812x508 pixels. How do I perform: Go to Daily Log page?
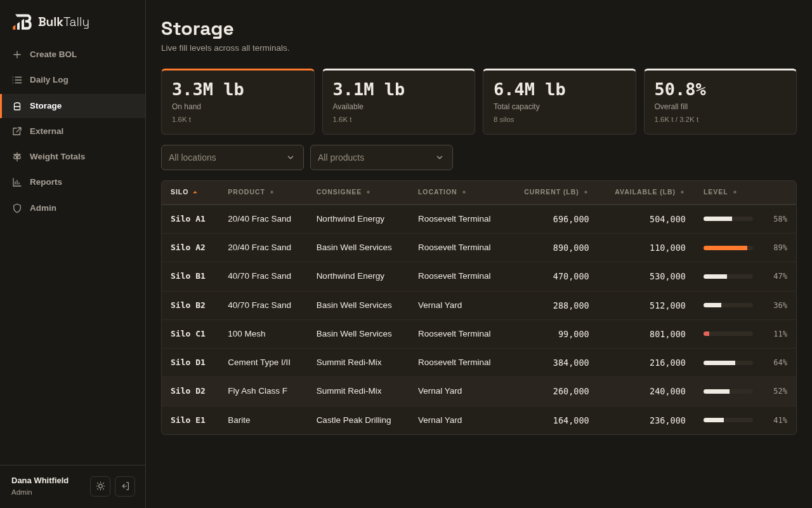point(73,80)
